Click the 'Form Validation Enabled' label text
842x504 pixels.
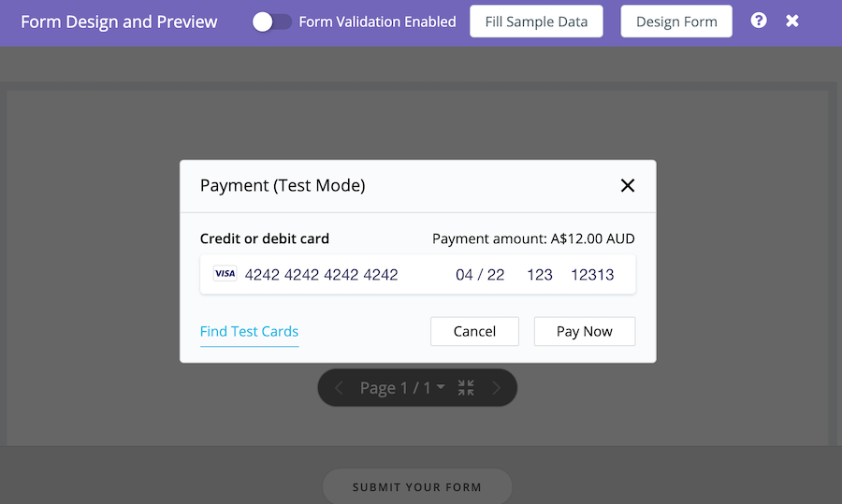click(x=377, y=22)
